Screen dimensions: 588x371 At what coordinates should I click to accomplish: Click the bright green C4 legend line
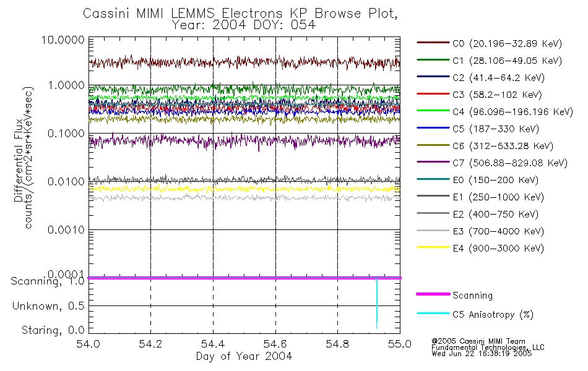pyautogui.click(x=433, y=111)
